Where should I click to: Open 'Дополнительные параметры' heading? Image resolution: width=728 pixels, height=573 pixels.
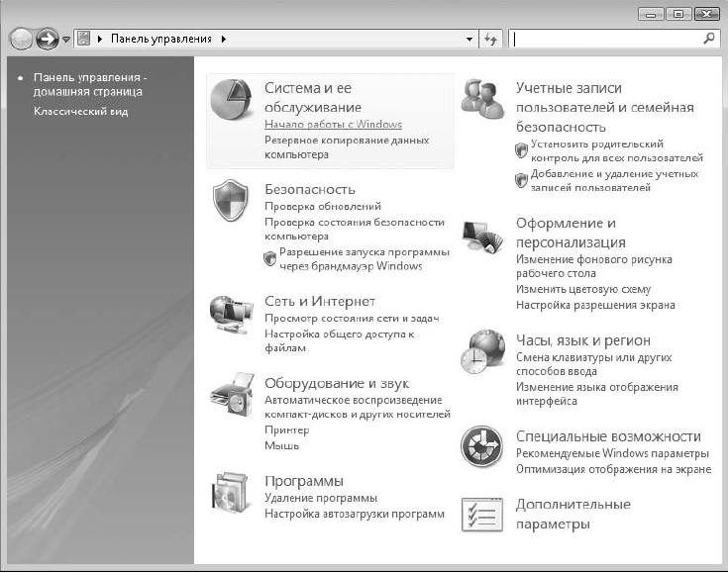point(572,514)
